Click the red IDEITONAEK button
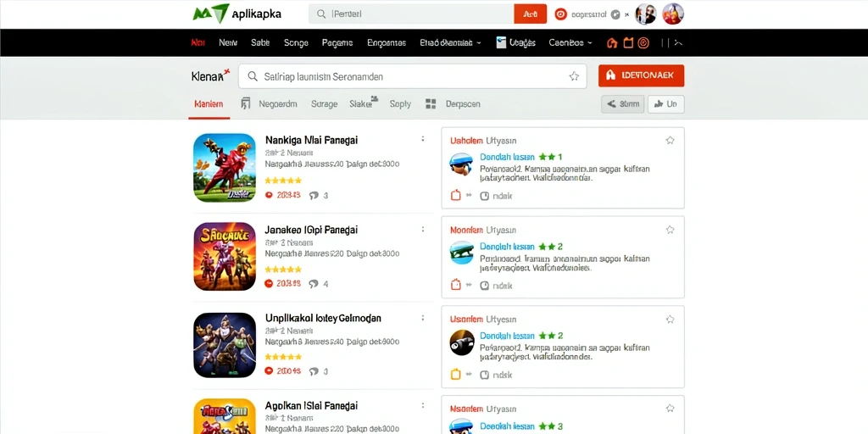Screen dimensions: 868x434 tap(641, 75)
